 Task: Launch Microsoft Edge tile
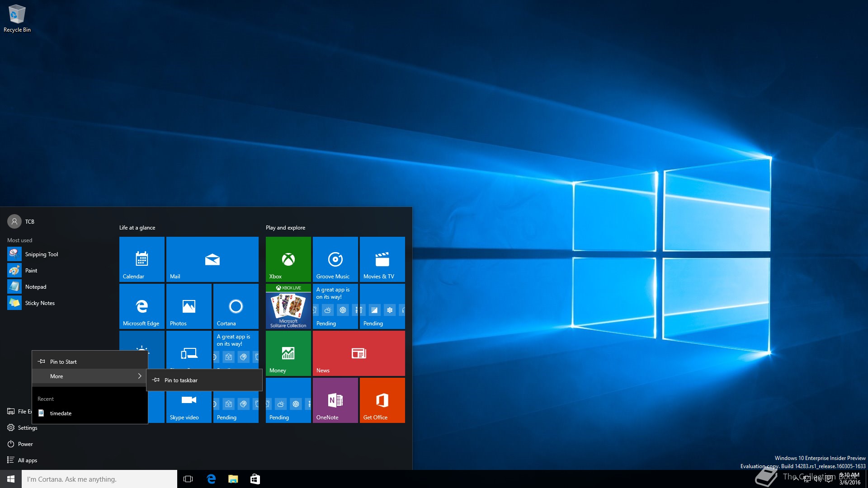coord(142,306)
